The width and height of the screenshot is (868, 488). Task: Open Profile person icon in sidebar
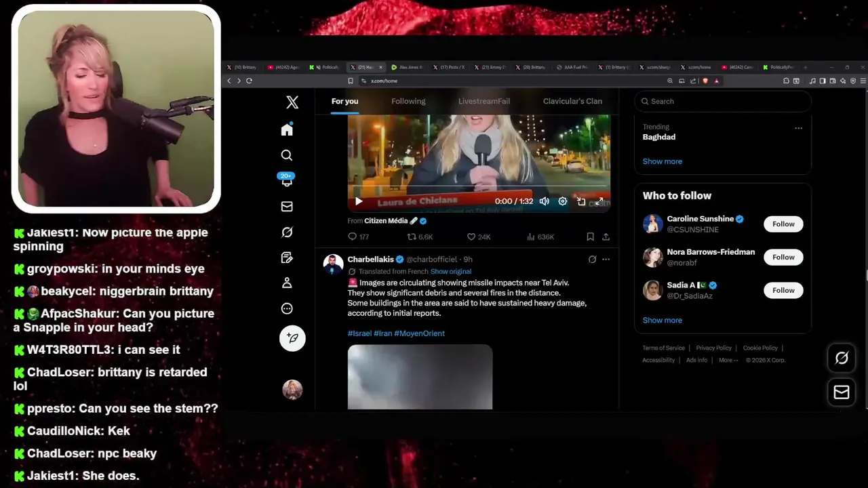click(287, 283)
